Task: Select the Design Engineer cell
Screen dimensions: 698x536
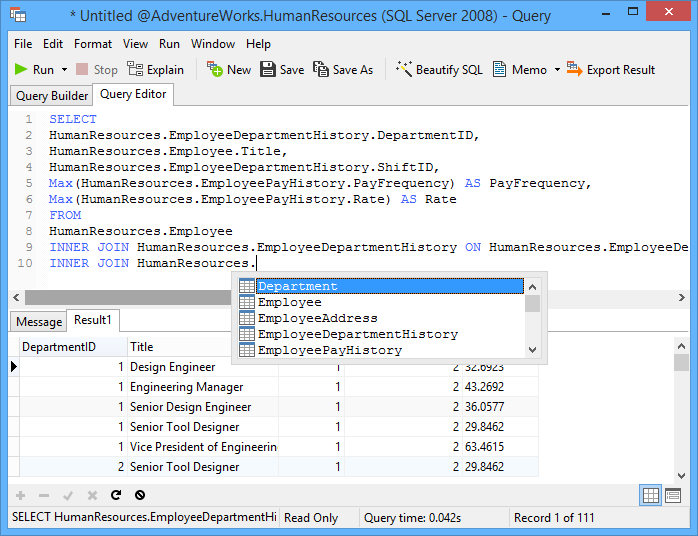Action: coord(203,367)
